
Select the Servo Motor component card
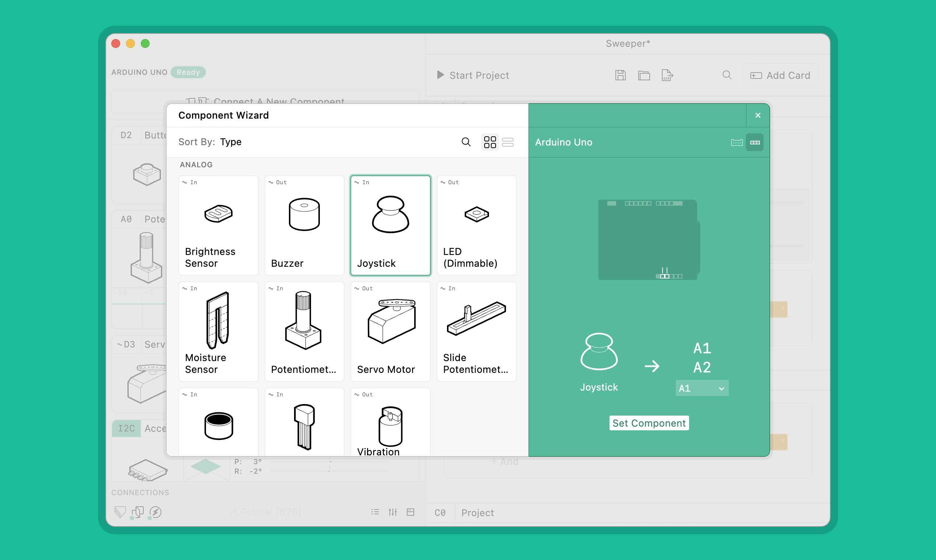(x=390, y=331)
